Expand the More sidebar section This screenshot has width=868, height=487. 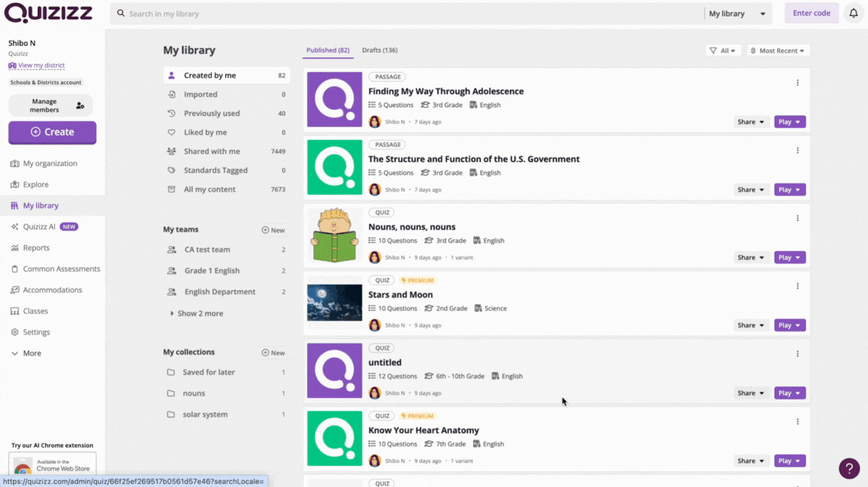[26, 353]
